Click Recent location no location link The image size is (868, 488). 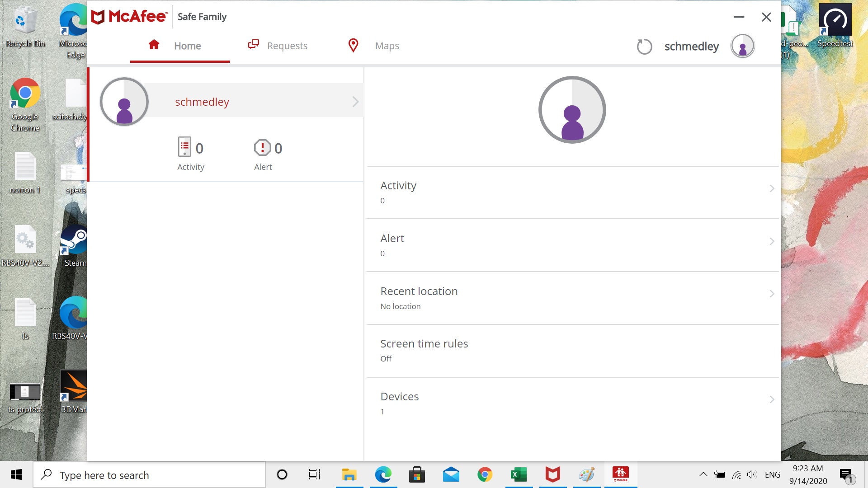click(573, 297)
